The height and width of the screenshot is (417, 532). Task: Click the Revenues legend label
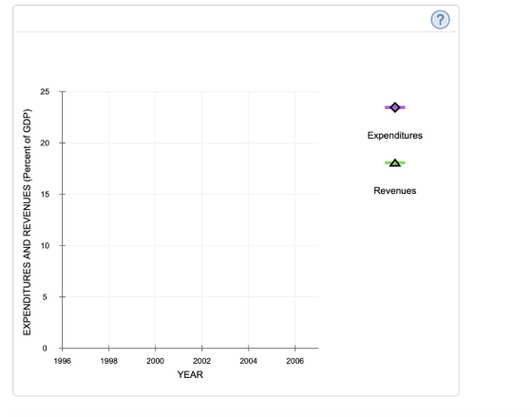(395, 191)
